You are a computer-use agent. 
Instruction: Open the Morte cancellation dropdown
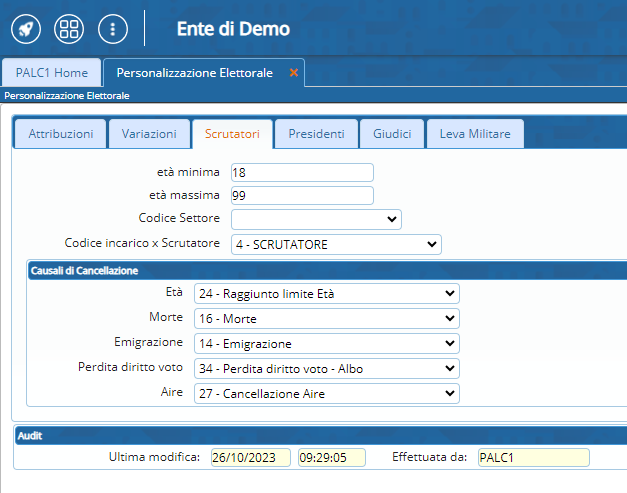click(x=326, y=318)
